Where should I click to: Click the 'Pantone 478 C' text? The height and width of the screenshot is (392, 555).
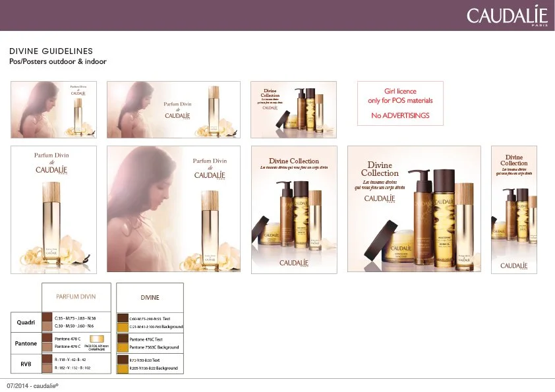[x=68, y=339]
